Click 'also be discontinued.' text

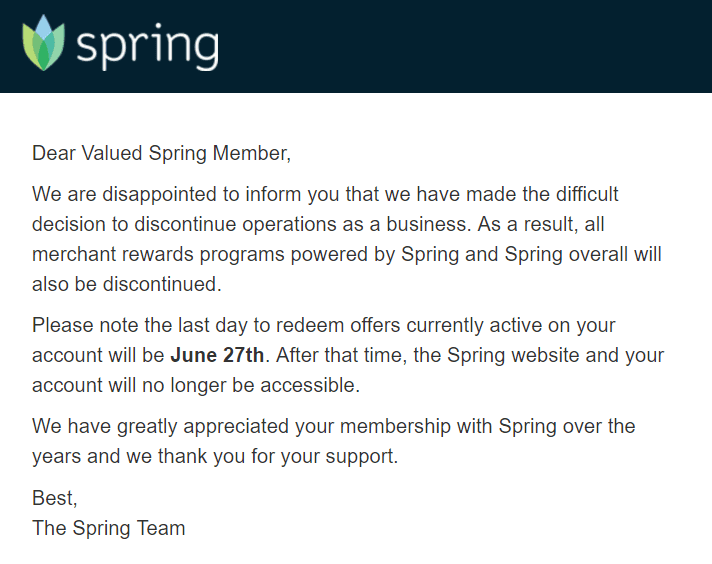click(127, 284)
